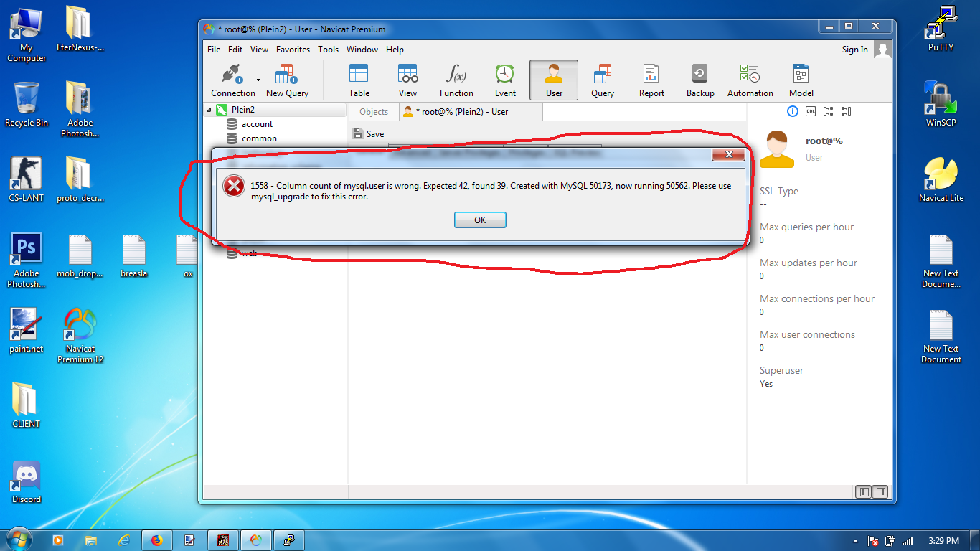The width and height of the screenshot is (980, 551).
Task: Open the Backup toolbar icon
Action: (x=700, y=80)
